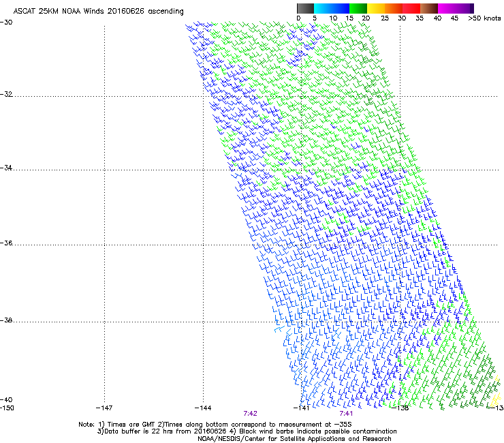Click the -138 longitude axis label
Screen dimensions: 504x443
click(x=400, y=408)
